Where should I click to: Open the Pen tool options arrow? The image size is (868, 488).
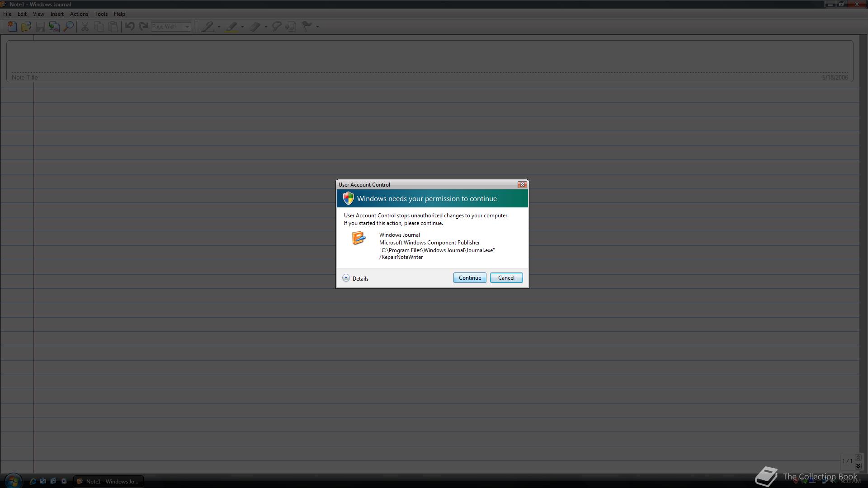[219, 27]
